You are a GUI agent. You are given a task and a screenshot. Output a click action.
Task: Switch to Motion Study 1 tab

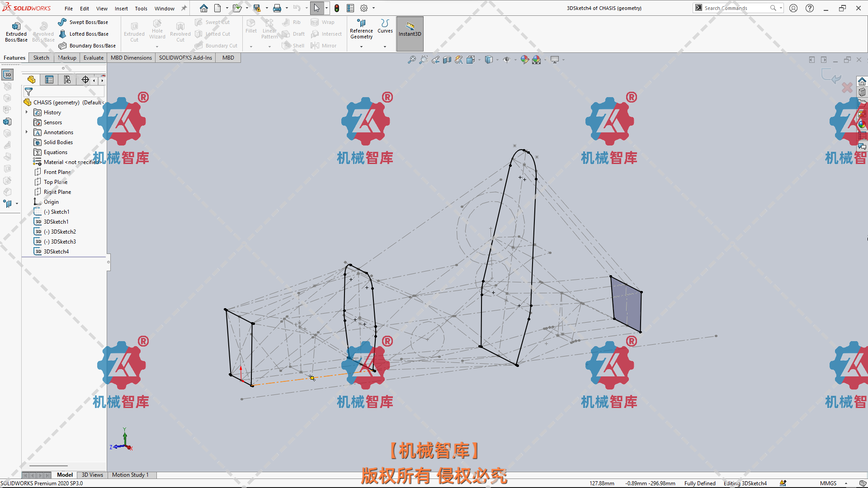tap(130, 475)
